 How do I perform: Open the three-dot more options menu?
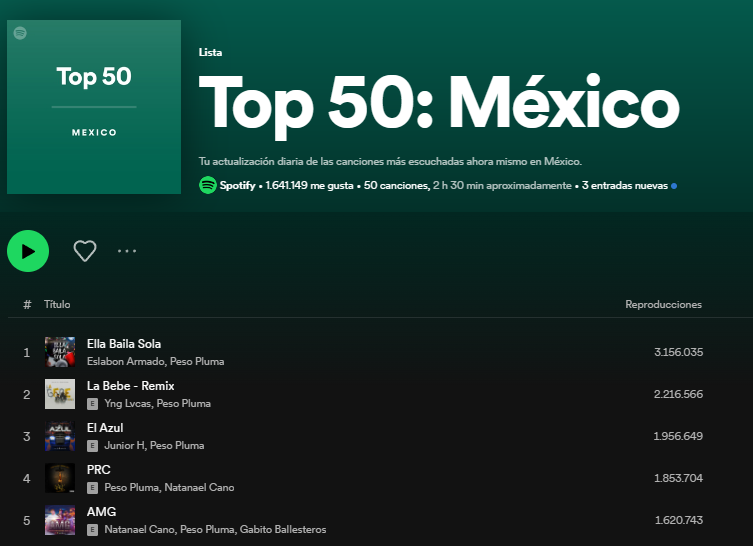point(127,251)
